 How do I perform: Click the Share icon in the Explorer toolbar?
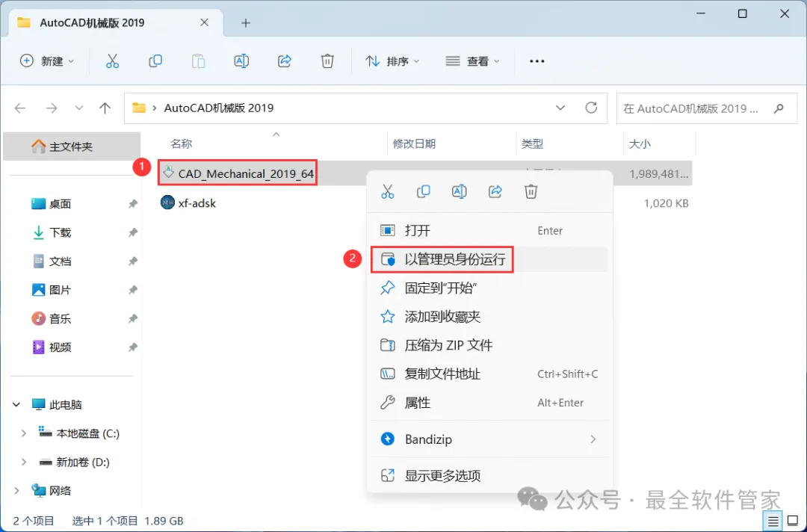click(285, 61)
